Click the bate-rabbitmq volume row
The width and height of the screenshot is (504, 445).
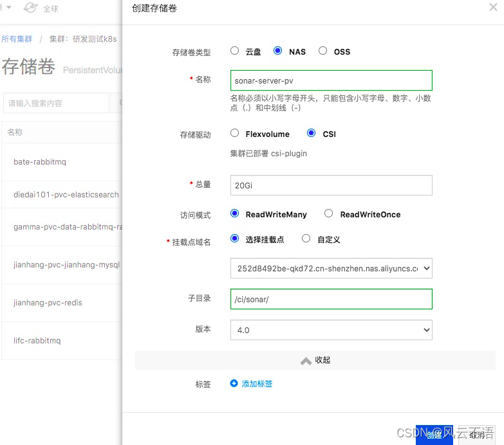pyautogui.click(x=62, y=162)
